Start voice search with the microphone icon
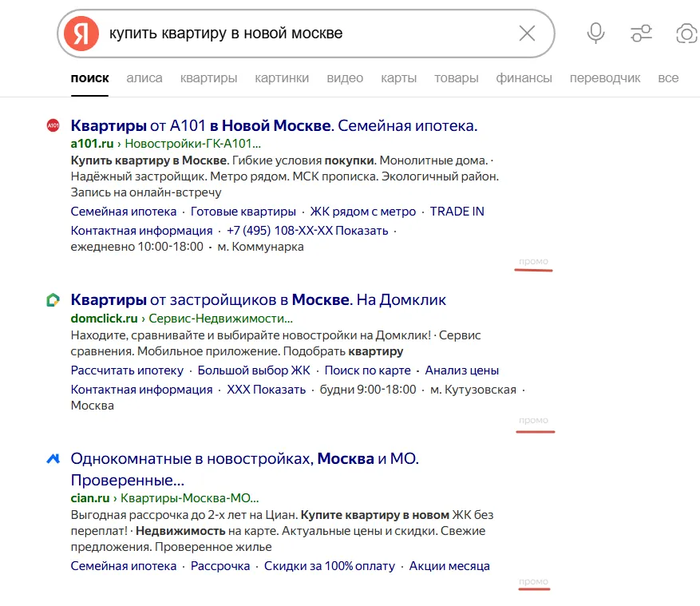The width and height of the screenshot is (700, 606). pos(595,33)
